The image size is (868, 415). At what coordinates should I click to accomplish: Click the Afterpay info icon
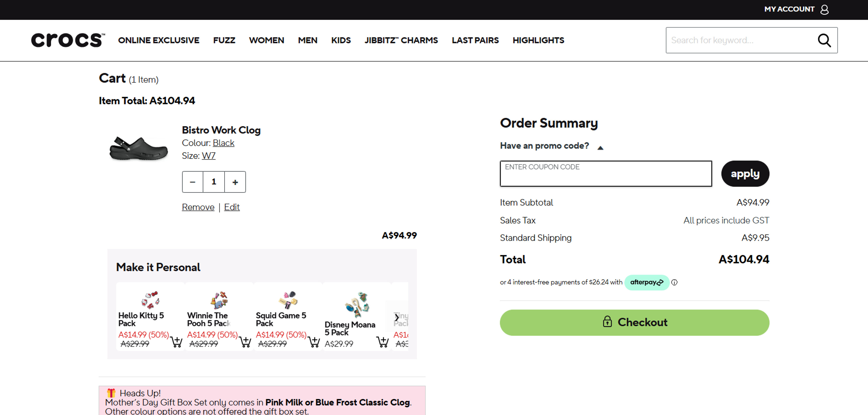point(674,282)
